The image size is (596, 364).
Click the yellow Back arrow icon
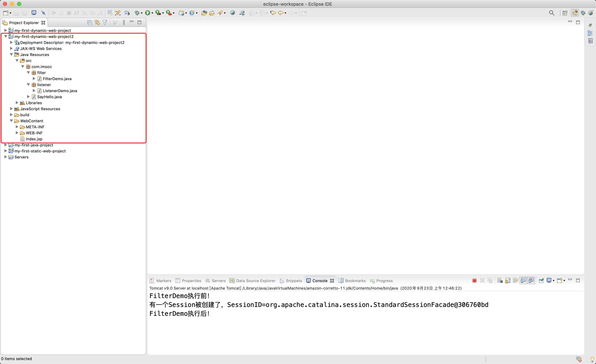(x=281, y=13)
